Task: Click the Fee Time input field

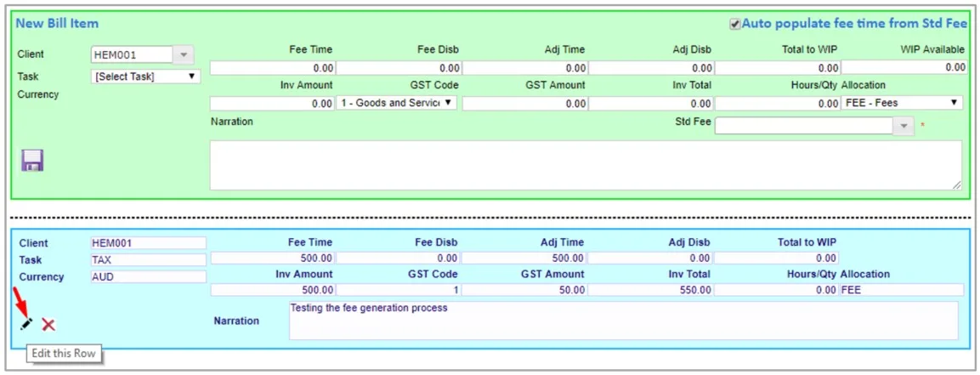Action: pyautogui.click(x=273, y=67)
